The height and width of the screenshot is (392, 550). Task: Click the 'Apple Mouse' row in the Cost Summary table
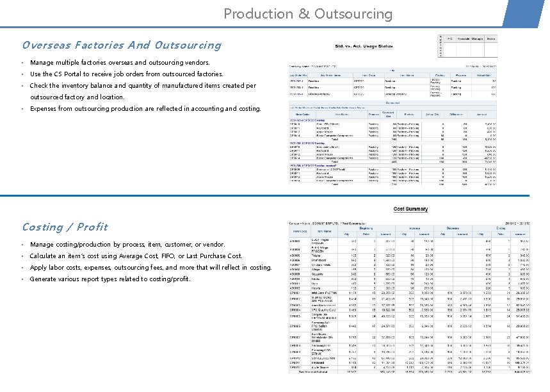coord(409,367)
